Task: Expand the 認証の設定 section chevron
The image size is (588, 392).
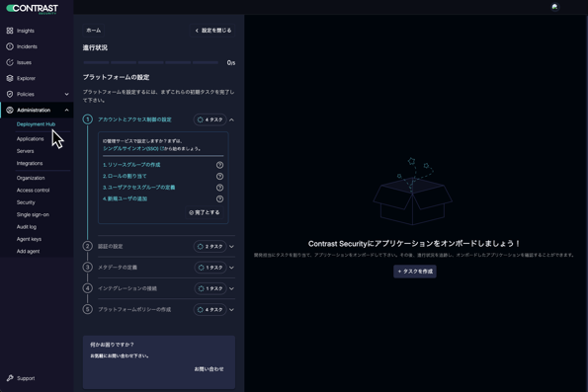Action: 232,247
